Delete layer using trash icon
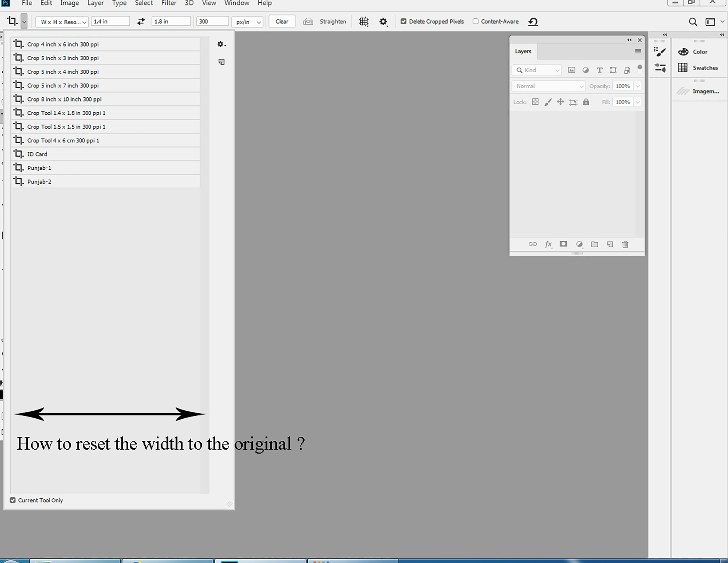 [x=625, y=244]
